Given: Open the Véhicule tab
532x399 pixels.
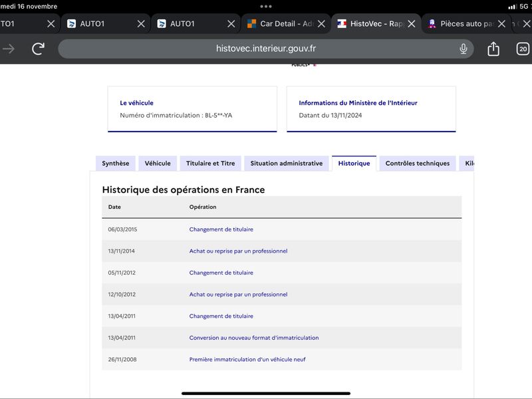Looking at the screenshot, I should 158,163.
